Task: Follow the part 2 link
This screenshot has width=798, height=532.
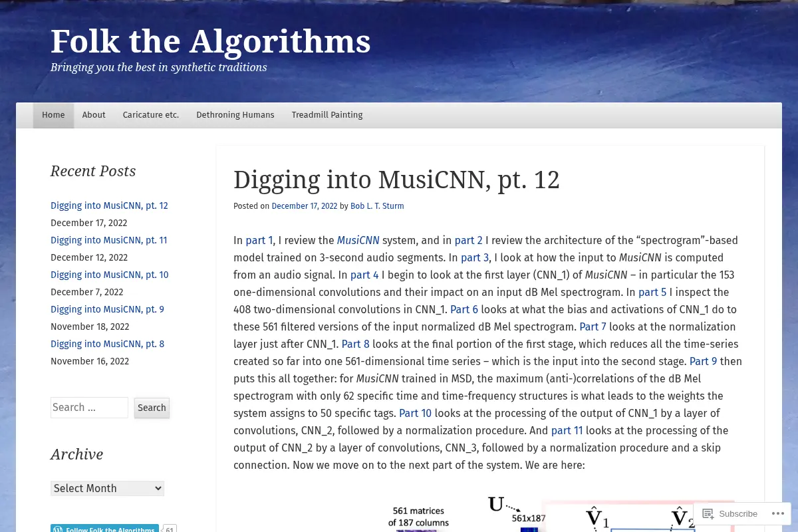Action: pos(469,240)
